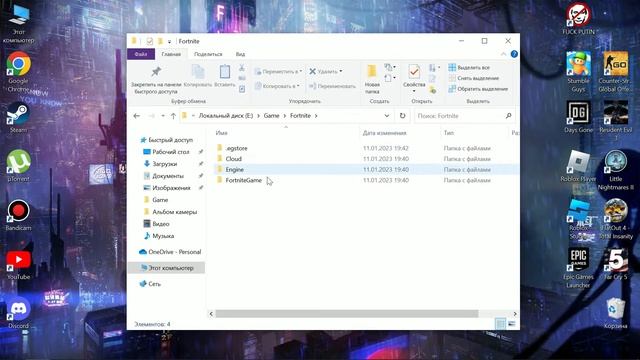The width and height of the screenshot is (640, 360).
Task: Expand the address bar history dropdown
Action: (387, 116)
